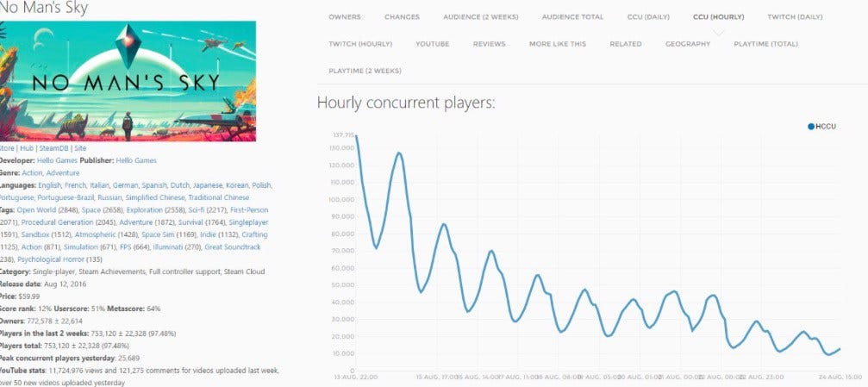The image size is (868, 387).
Task: Open the FPS tag
Action: (x=126, y=247)
